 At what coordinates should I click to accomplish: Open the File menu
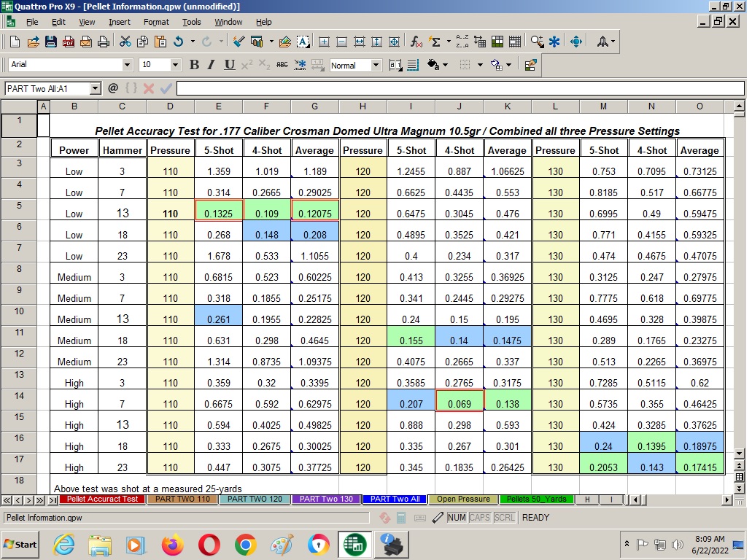coord(32,22)
